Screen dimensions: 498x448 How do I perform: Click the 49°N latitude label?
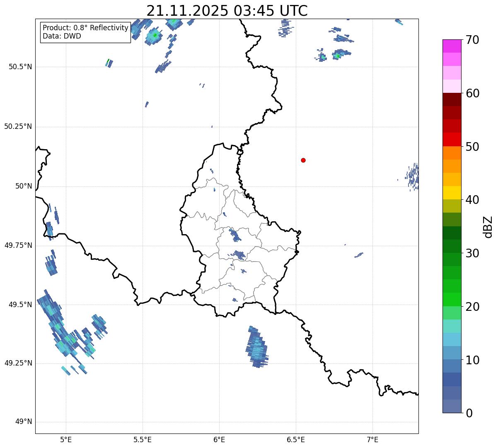[24, 422]
